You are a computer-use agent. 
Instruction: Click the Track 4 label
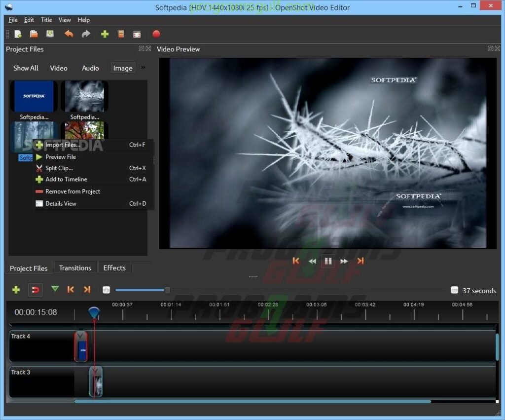21,336
